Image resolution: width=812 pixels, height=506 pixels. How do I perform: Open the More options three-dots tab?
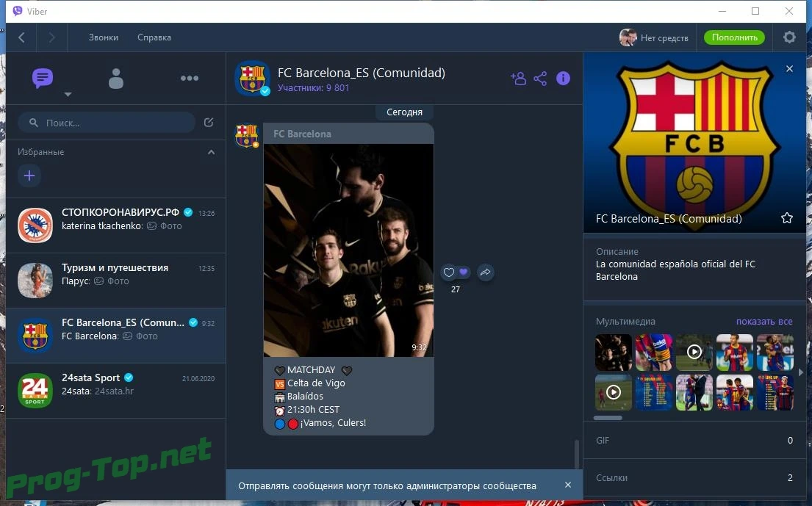pyautogui.click(x=189, y=78)
